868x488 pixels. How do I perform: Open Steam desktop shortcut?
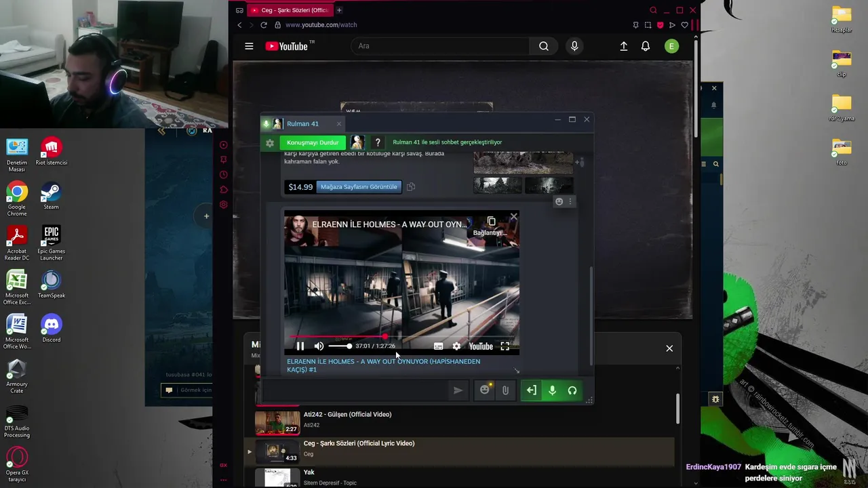pyautogui.click(x=51, y=197)
